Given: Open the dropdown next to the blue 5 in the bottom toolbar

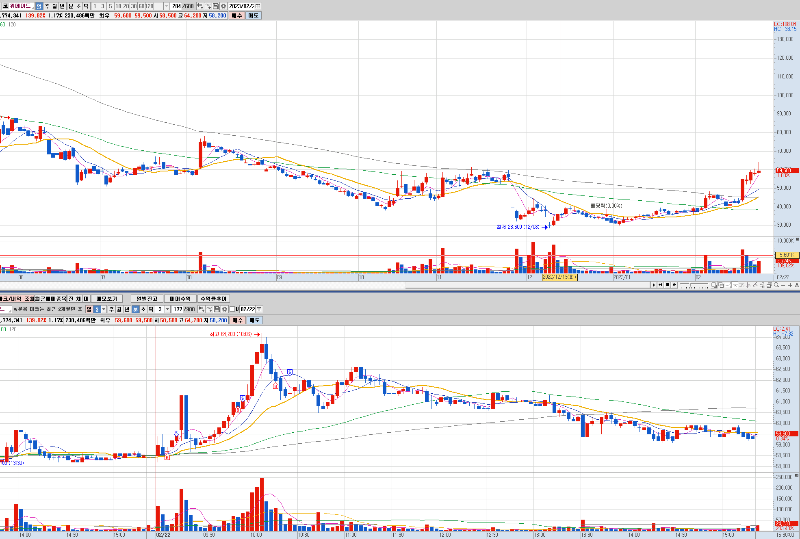Looking at the screenshot, I should click(x=104, y=309).
